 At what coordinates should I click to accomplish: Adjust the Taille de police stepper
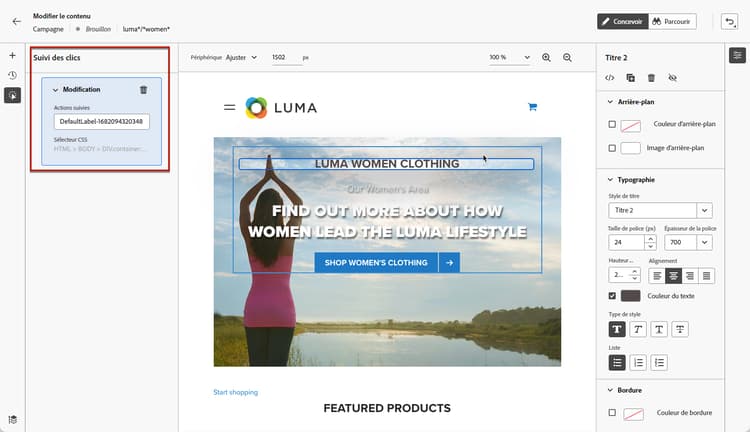(650, 243)
